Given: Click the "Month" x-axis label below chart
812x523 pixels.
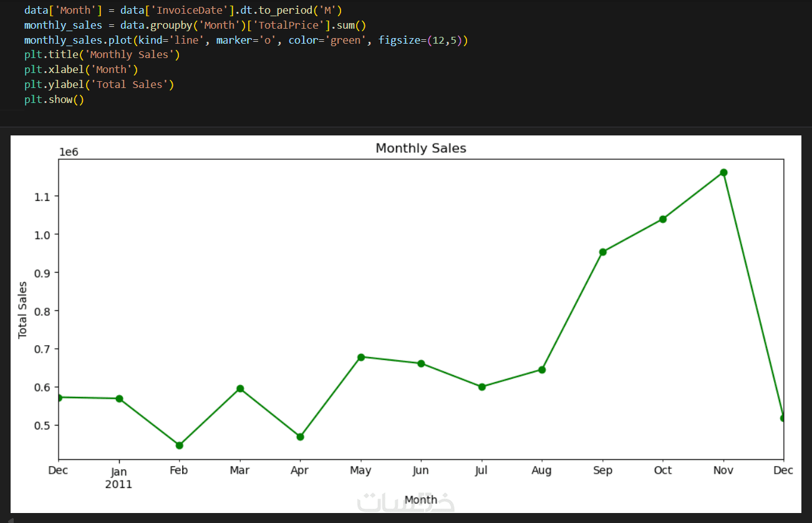Looking at the screenshot, I should coord(420,499).
